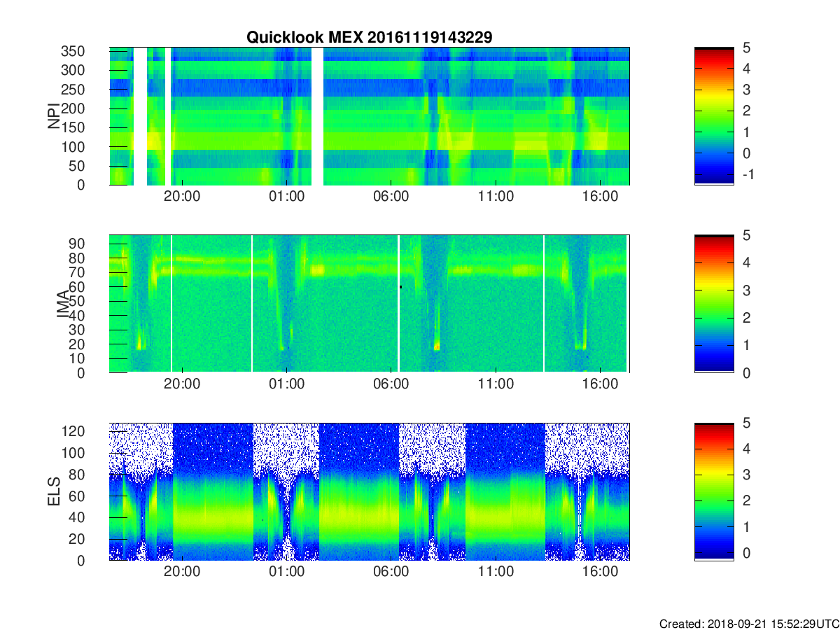Click the "Created: 2018-09-21 15:52:29UTC" timestamp

pyautogui.click(x=749, y=623)
